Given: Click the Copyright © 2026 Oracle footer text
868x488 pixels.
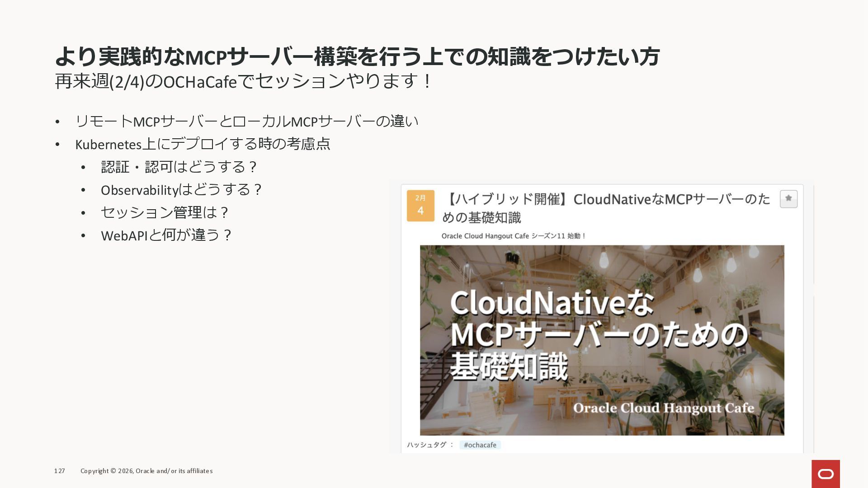Looking at the screenshot, I should point(146,471).
